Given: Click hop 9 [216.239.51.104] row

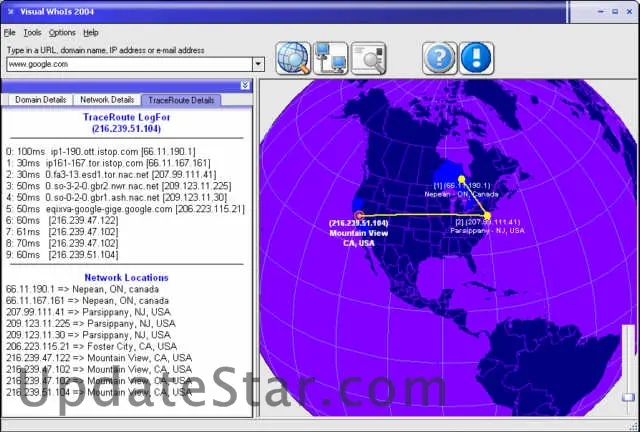Looking at the screenshot, I should [x=62, y=254].
